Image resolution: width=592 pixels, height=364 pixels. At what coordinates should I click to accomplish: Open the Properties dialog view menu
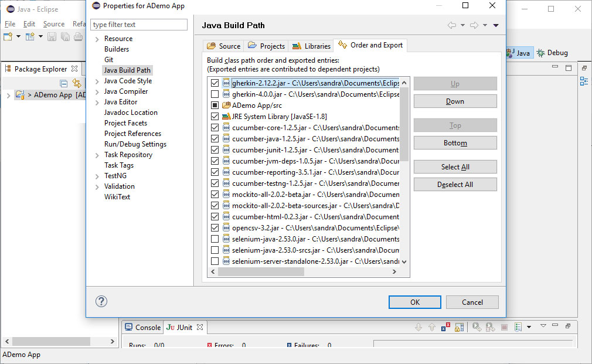pos(495,25)
